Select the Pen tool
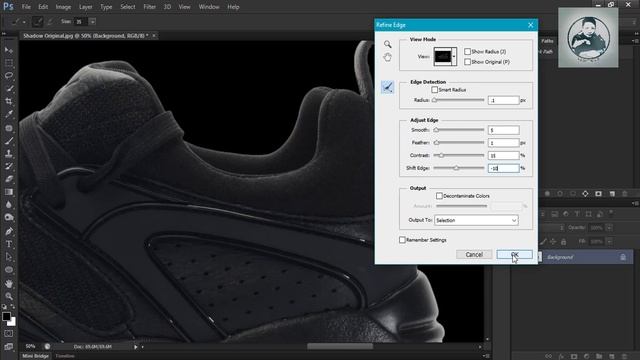 coord(9,231)
